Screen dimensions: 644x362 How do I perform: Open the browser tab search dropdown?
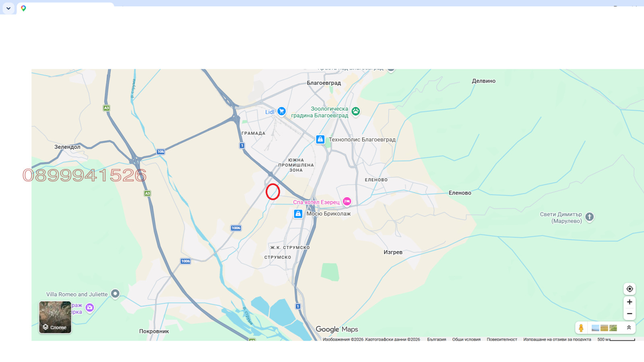(x=8, y=8)
